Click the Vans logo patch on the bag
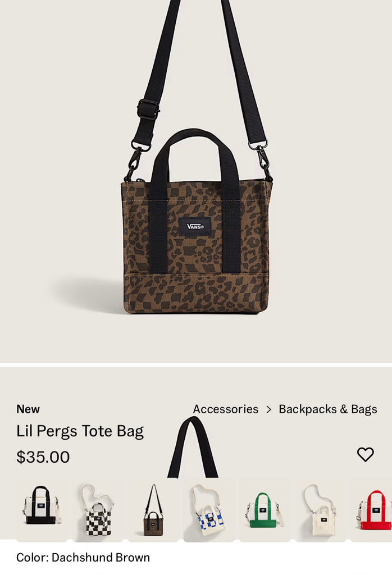 point(195,226)
